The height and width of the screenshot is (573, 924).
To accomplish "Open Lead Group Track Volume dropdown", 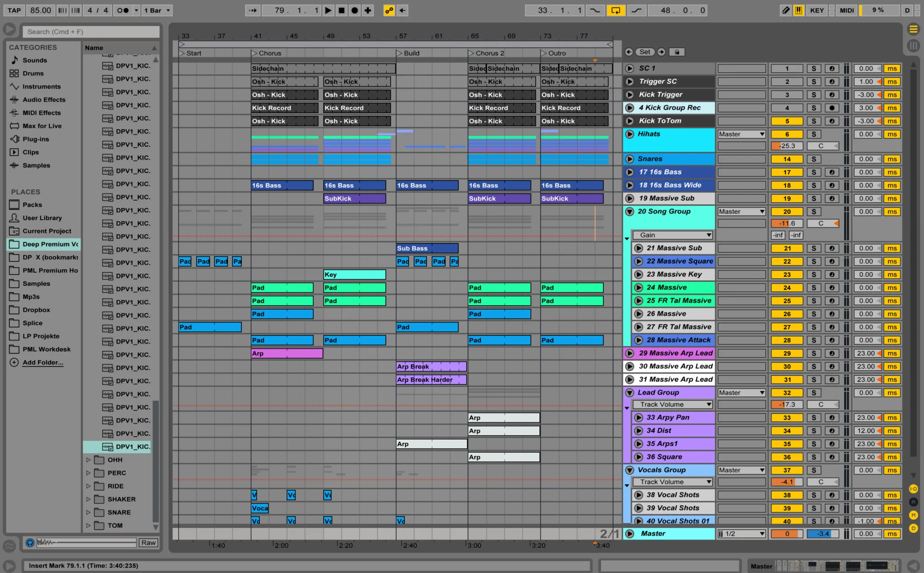I will click(673, 405).
